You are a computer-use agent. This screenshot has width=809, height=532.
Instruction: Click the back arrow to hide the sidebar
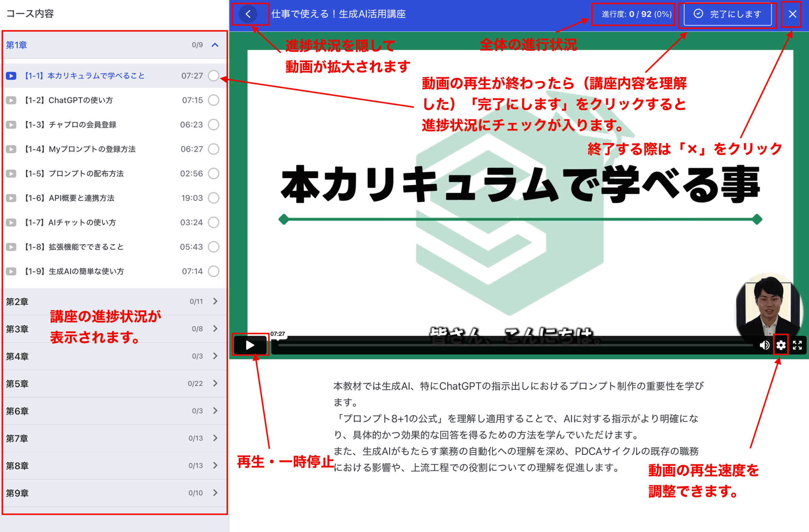pyautogui.click(x=248, y=14)
